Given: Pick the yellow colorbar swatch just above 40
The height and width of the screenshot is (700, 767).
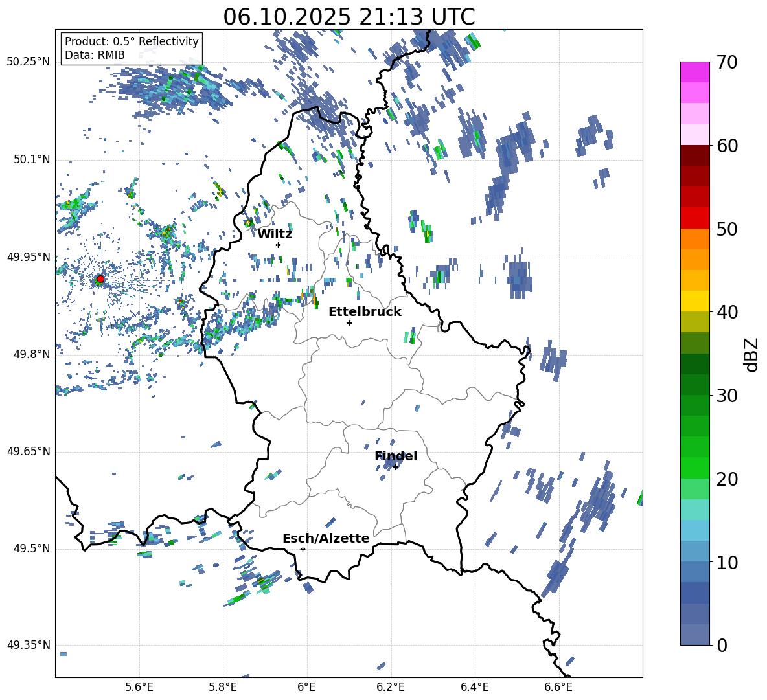Looking at the screenshot, I should [695, 301].
